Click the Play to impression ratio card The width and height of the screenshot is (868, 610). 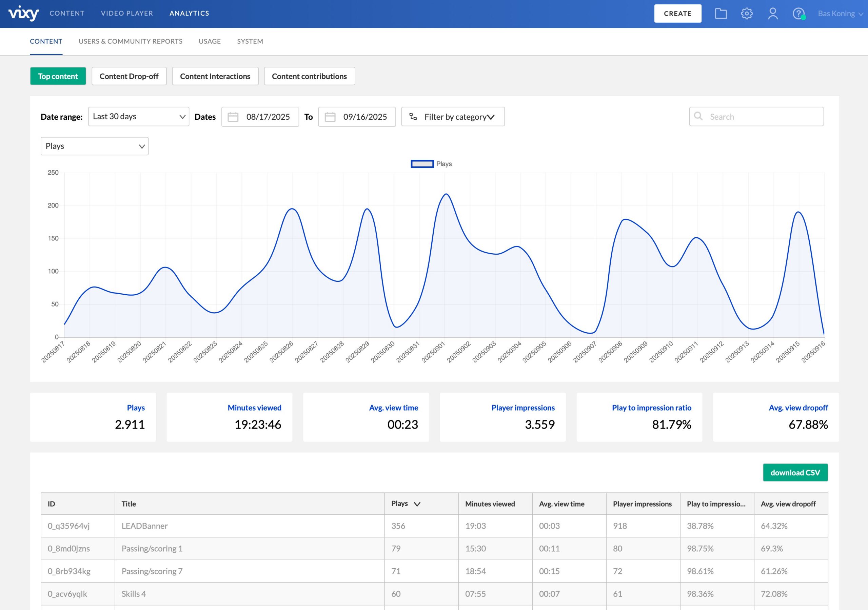pos(639,417)
